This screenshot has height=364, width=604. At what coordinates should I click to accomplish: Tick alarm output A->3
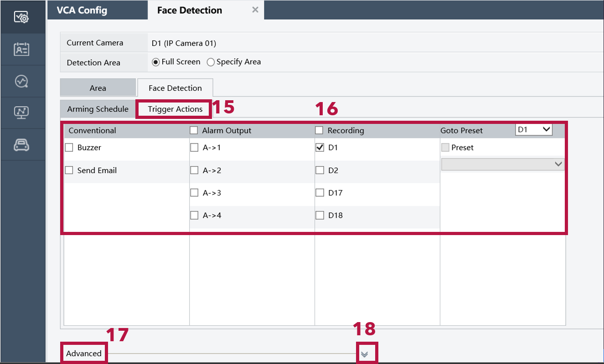click(x=194, y=193)
